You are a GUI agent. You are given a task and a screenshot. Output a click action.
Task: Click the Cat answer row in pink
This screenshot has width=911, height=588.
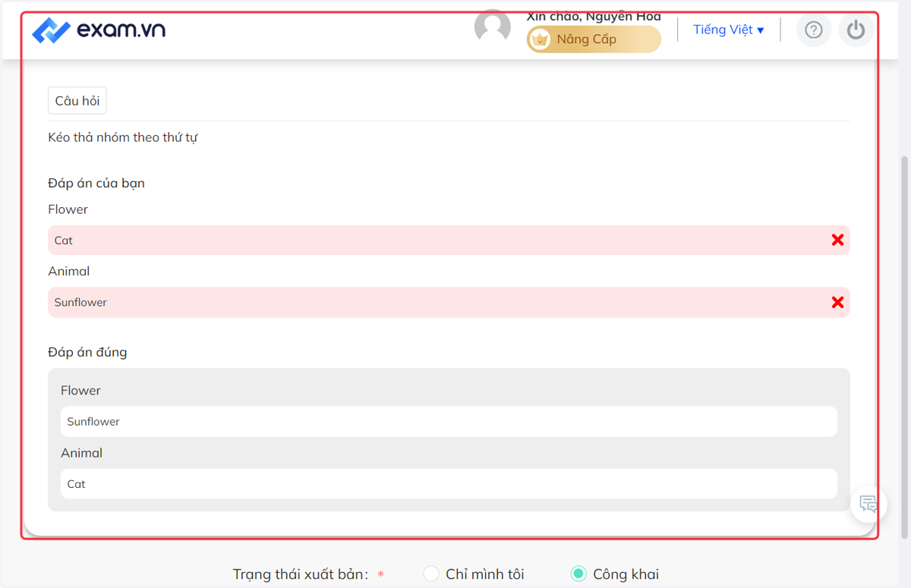point(449,240)
